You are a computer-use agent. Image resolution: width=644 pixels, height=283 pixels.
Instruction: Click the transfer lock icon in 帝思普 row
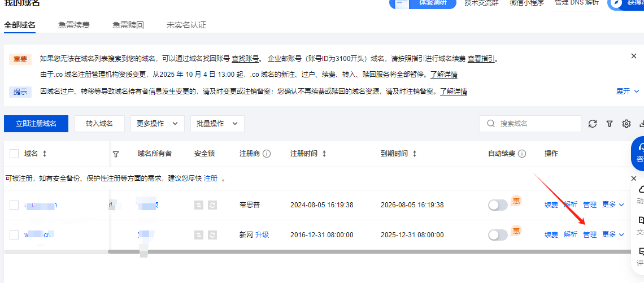[199, 205]
